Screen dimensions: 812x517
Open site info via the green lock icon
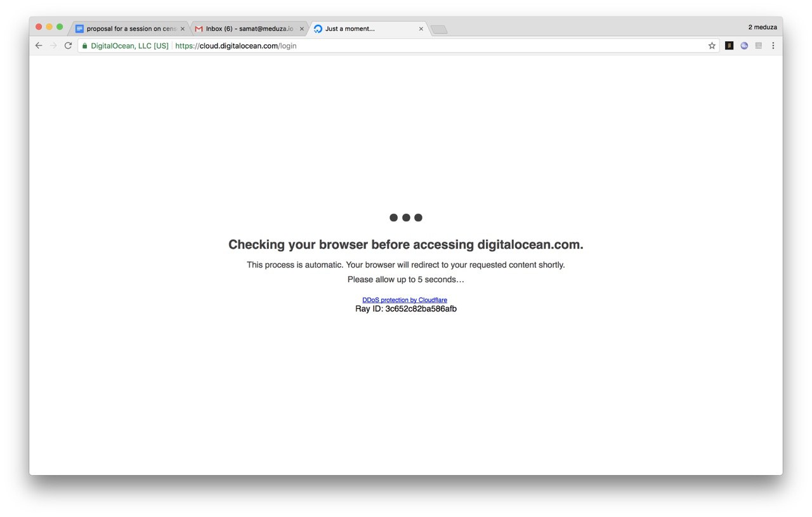pyautogui.click(x=84, y=46)
